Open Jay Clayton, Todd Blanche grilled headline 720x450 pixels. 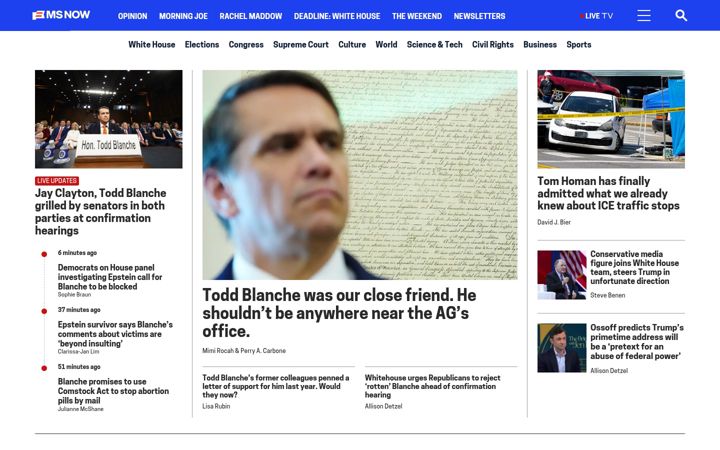point(101,212)
